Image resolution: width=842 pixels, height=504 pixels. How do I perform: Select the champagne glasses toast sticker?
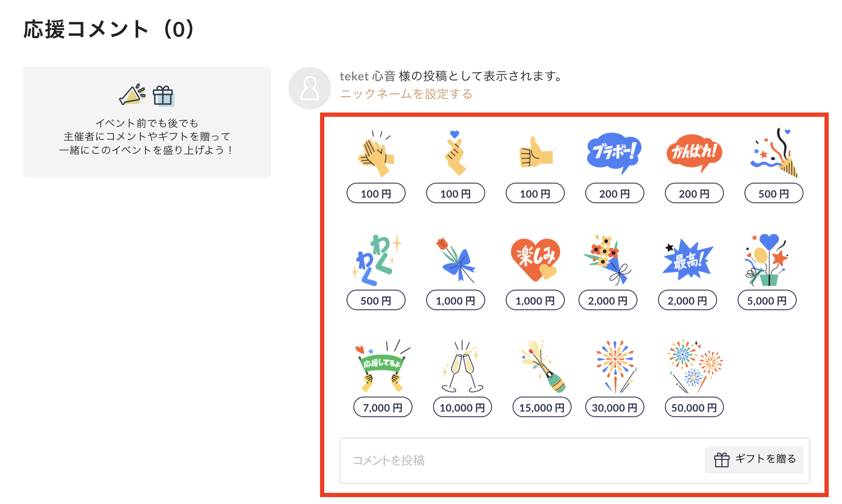(462, 366)
